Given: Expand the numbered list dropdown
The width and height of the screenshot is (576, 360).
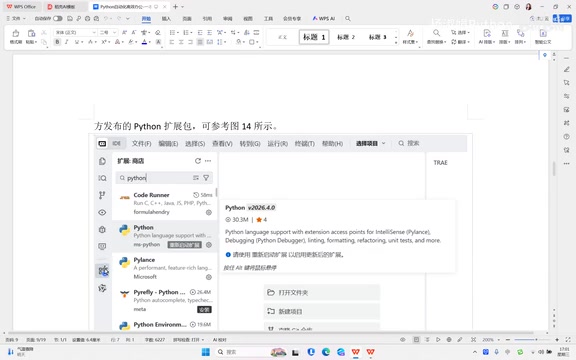Looking at the screenshot, I should 191,33.
